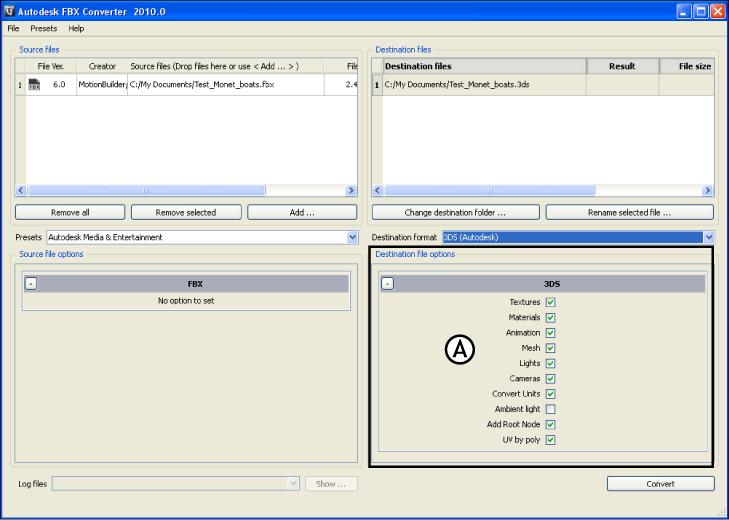This screenshot has width=729, height=520.
Task: Toggle the Lights checkbox
Action: [x=550, y=363]
